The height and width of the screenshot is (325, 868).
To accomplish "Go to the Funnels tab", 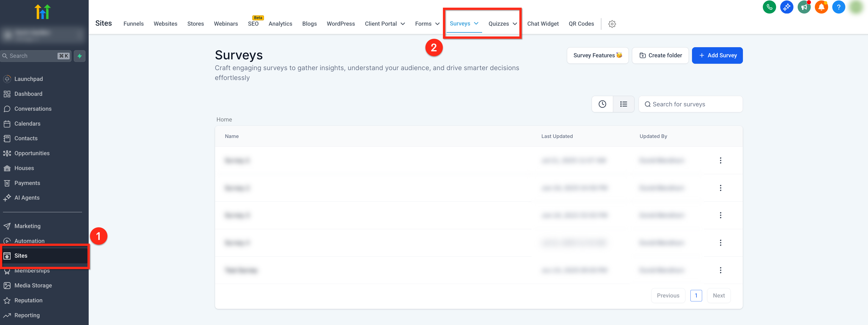I will tap(133, 24).
